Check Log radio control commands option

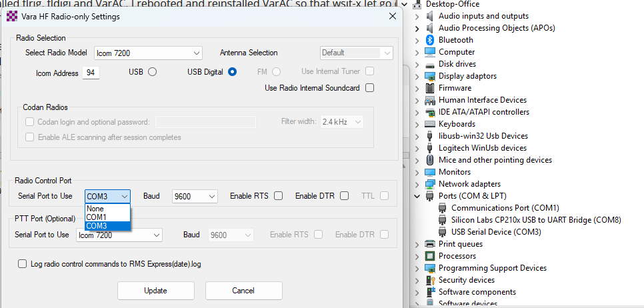(23, 264)
